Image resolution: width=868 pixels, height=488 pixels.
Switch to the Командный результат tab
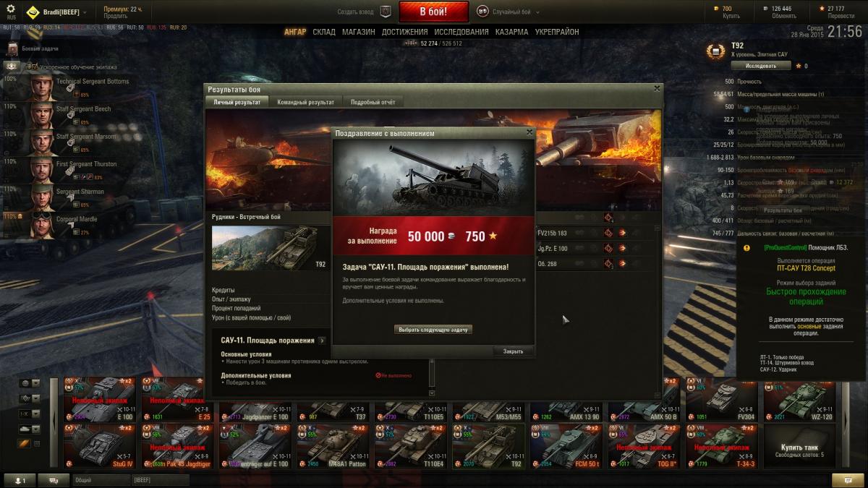(306, 102)
